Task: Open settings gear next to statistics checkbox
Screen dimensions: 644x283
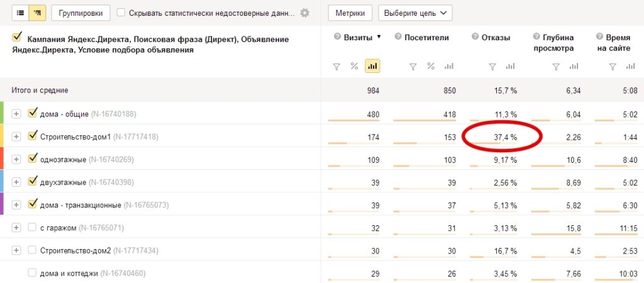Action: 304,13
